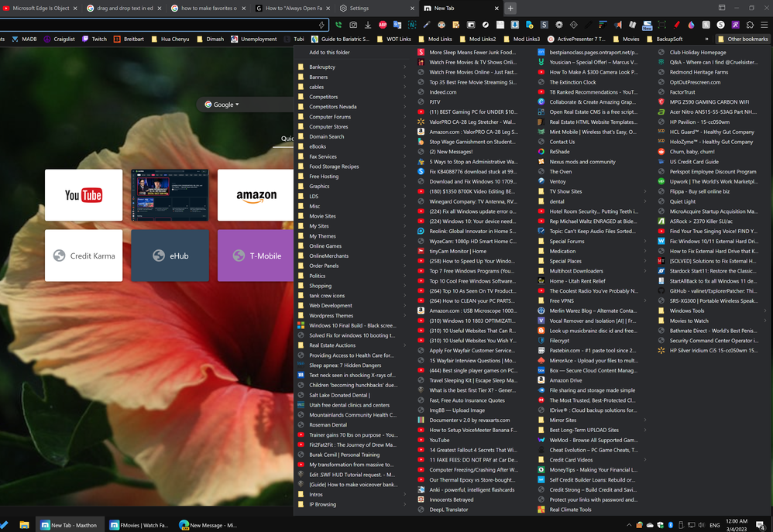Click the megaphone extension icon
The image size is (773, 532).
click(x=618, y=25)
